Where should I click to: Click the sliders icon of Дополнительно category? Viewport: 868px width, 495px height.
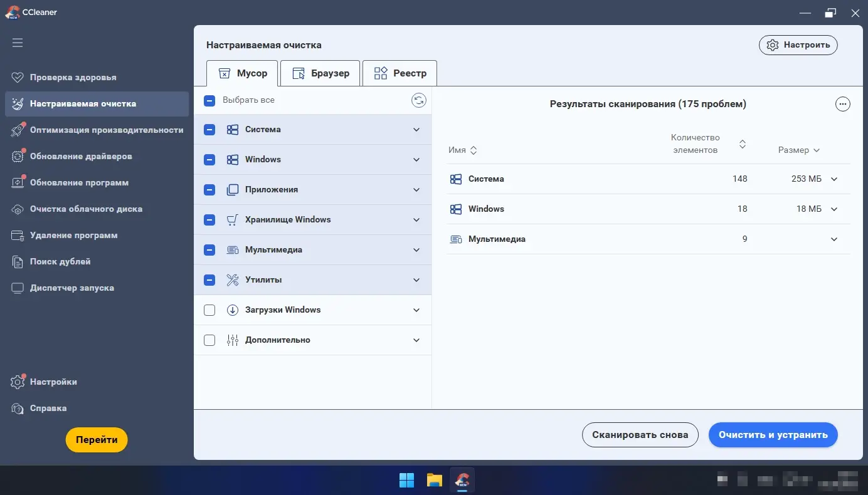(x=233, y=340)
